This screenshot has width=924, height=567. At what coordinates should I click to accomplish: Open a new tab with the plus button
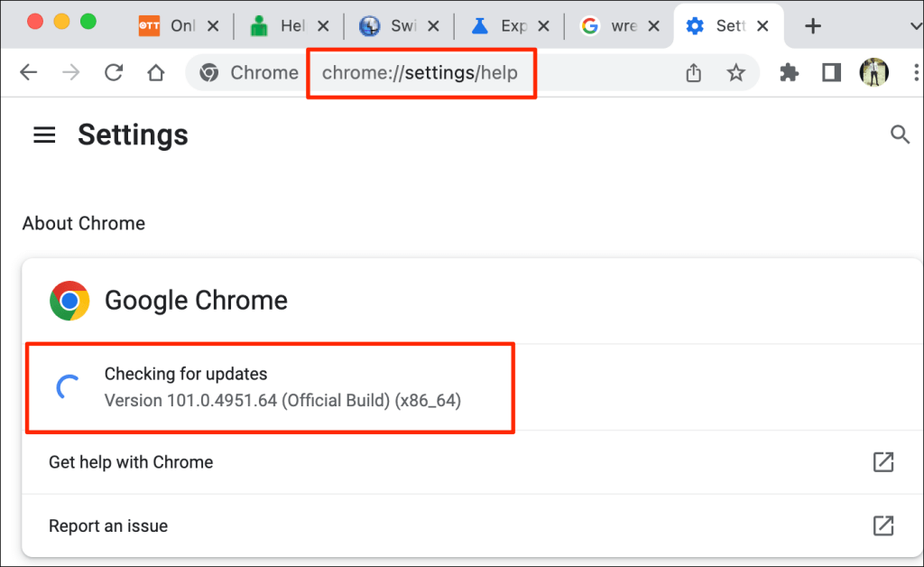813,25
